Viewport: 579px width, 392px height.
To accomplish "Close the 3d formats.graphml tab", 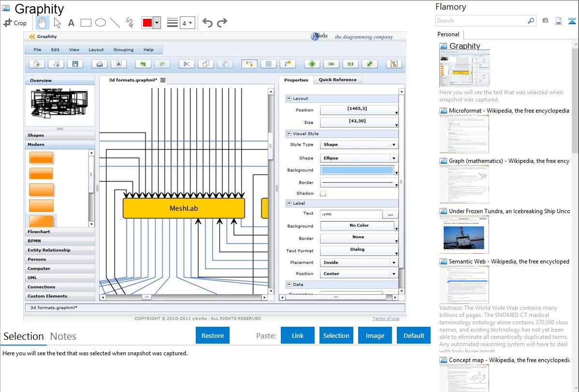I will point(163,80).
